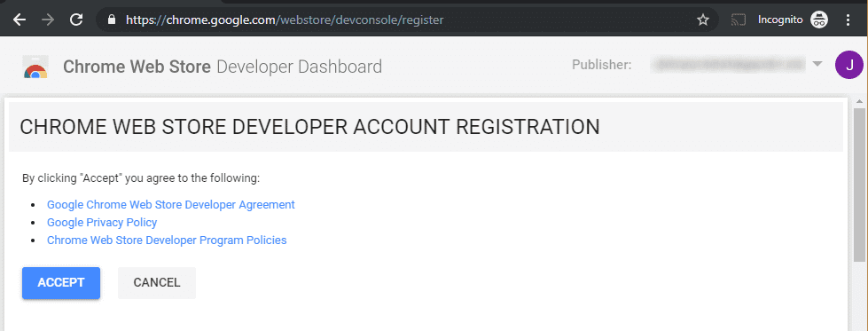Open the Google Privacy Policy link

(x=102, y=223)
